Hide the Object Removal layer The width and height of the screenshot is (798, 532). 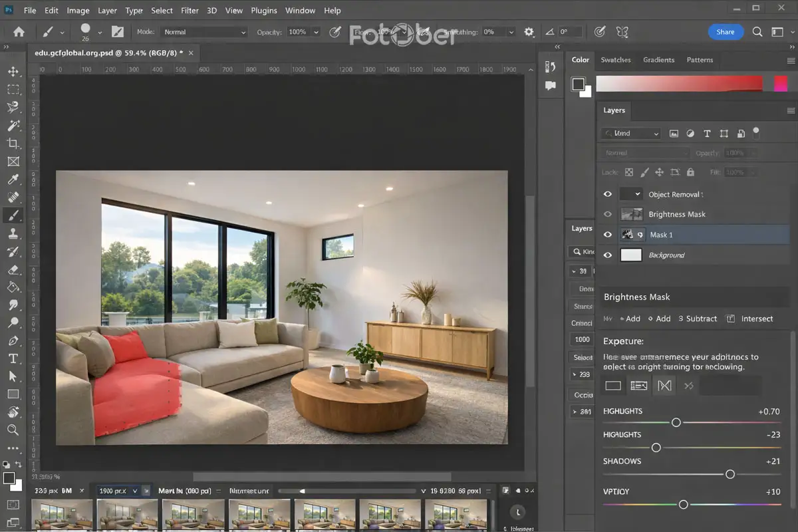point(607,194)
